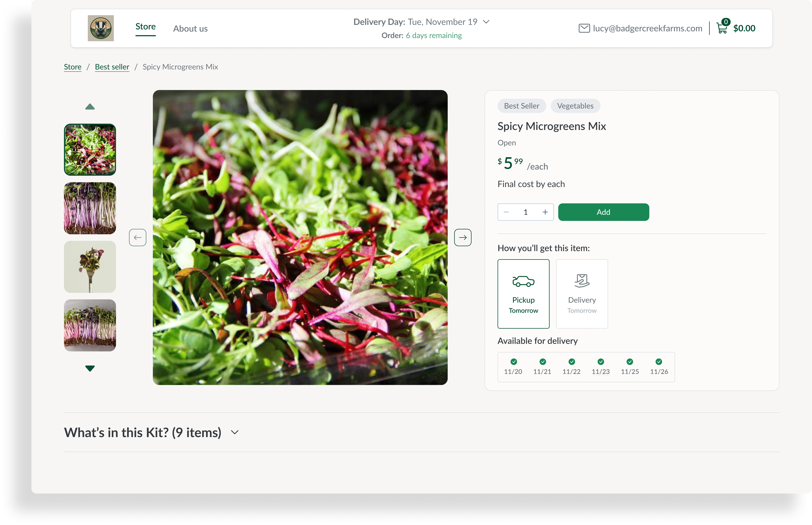Click the pickup truck icon for Pickup option
The height and width of the screenshot is (525, 812).
pos(523,281)
